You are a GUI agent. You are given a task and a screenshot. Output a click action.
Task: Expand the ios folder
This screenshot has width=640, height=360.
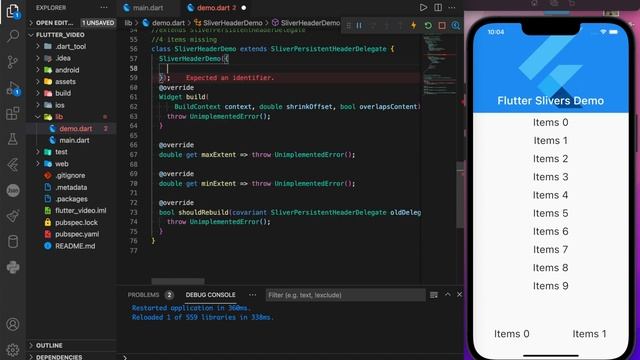[x=72, y=105]
